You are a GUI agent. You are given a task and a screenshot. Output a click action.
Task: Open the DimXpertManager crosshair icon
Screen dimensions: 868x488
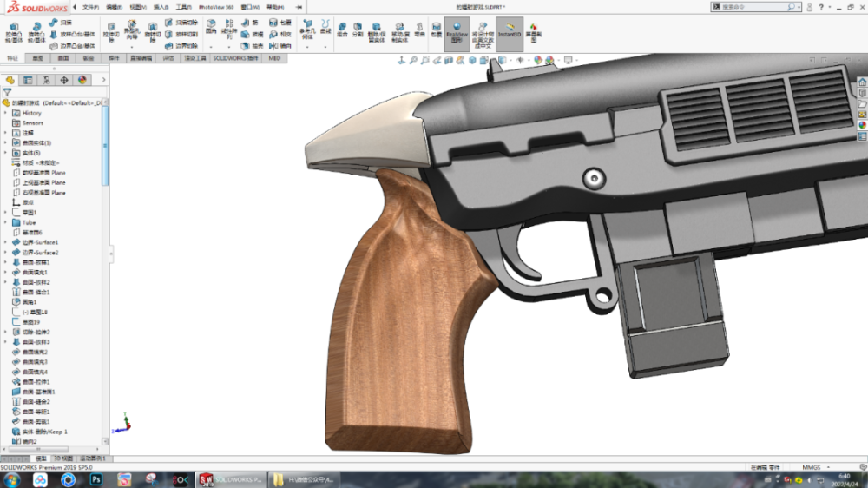pyautogui.click(x=65, y=80)
